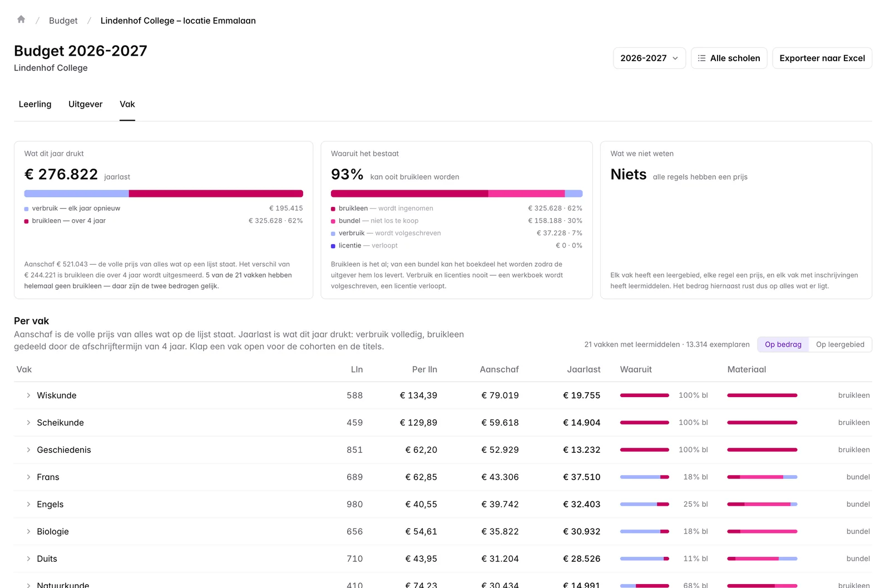
Task: Open the 2026-2027 year dropdown
Action: point(649,58)
